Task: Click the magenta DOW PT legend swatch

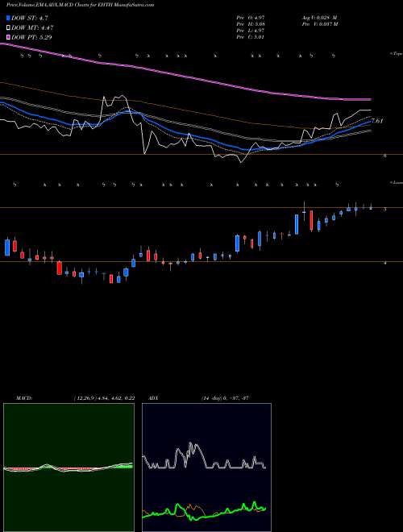Action: click(x=9, y=37)
